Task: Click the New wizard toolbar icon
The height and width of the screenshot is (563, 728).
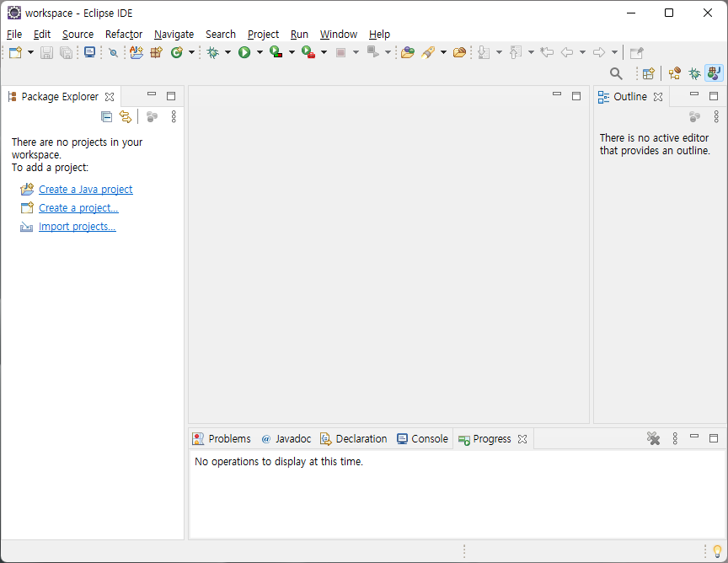Action: (15, 52)
